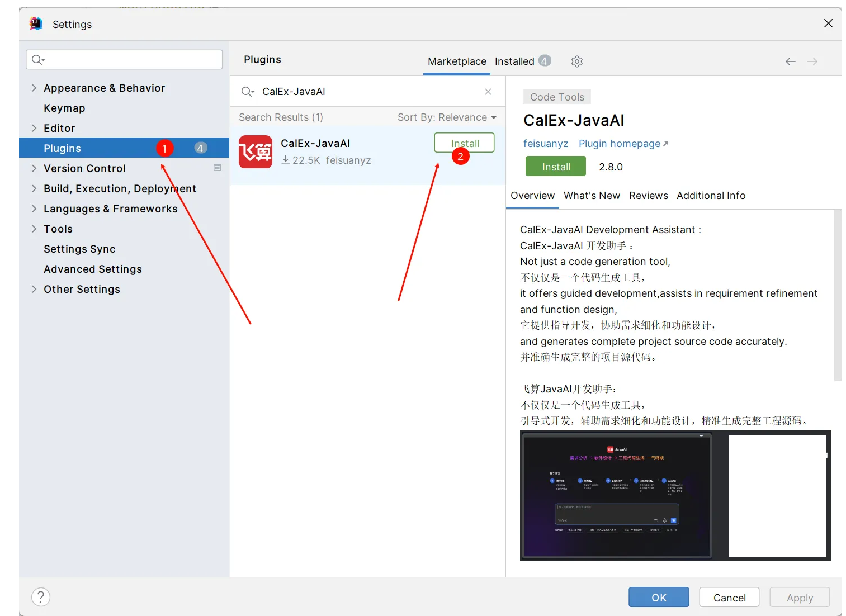Image resolution: width=846 pixels, height=616 pixels.
Task: Select Settings Sync in the tree
Action: pyautogui.click(x=79, y=249)
